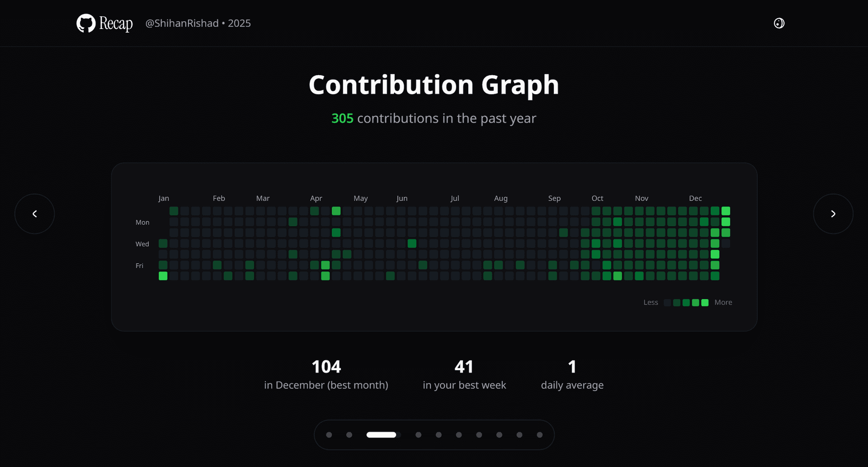Click the Recap wordmark
868x467 pixels.
(x=115, y=23)
